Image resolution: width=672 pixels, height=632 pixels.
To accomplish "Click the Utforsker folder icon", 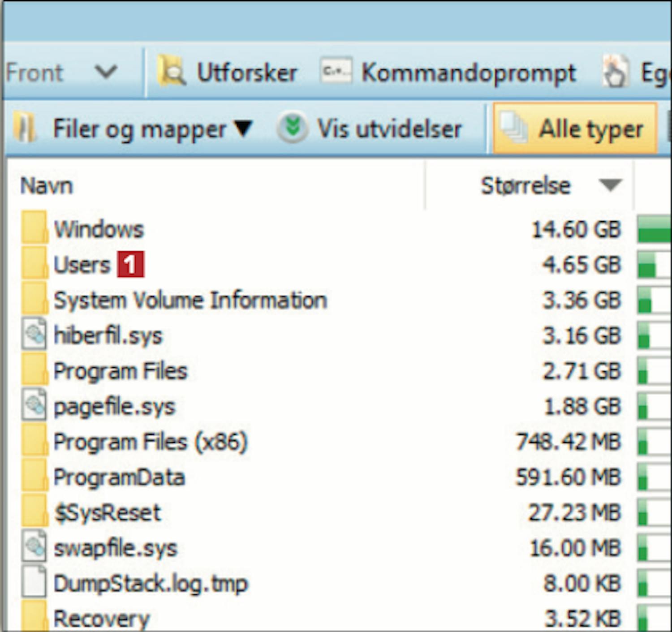I will point(171,72).
